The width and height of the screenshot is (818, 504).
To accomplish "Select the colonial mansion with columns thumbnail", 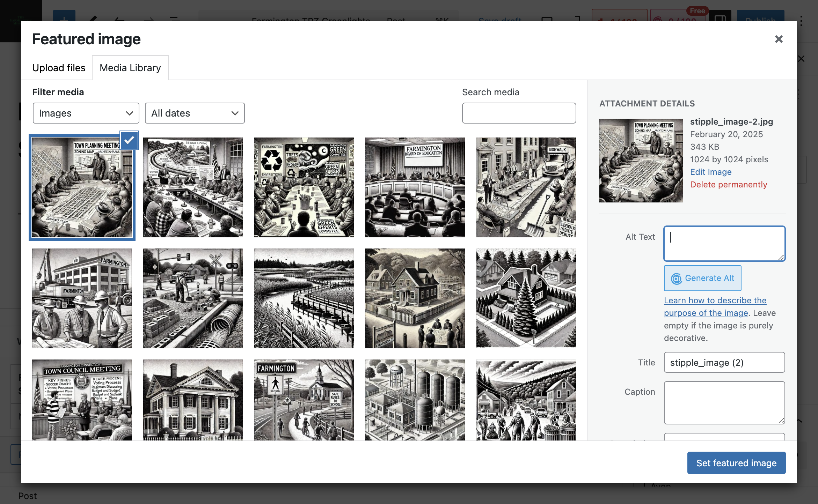I will click(193, 400).
